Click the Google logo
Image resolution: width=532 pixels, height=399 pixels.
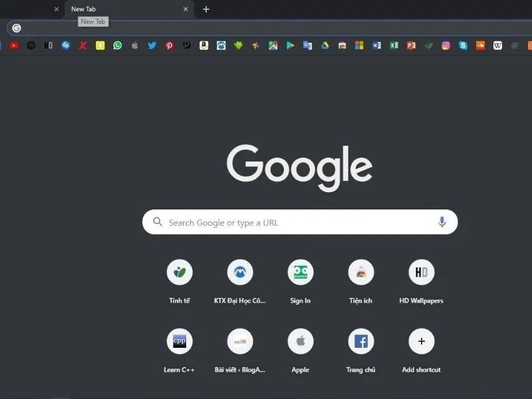click(300, 168)
